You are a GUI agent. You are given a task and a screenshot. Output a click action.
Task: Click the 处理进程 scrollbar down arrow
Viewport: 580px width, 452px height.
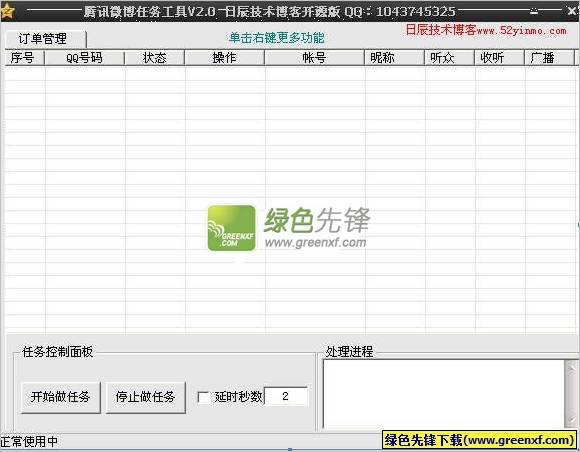click(x=571, y=421)
